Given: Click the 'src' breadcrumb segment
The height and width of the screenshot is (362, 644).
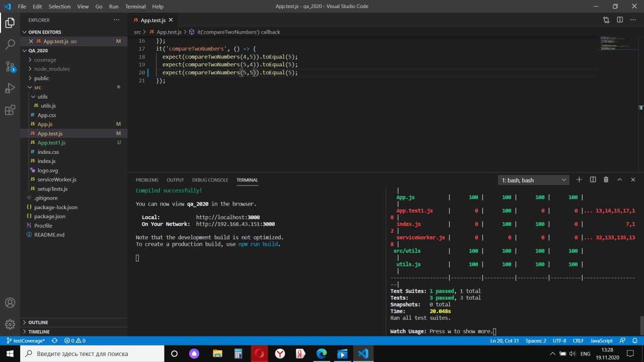Looking at the screenshot, I should (137, 32).
